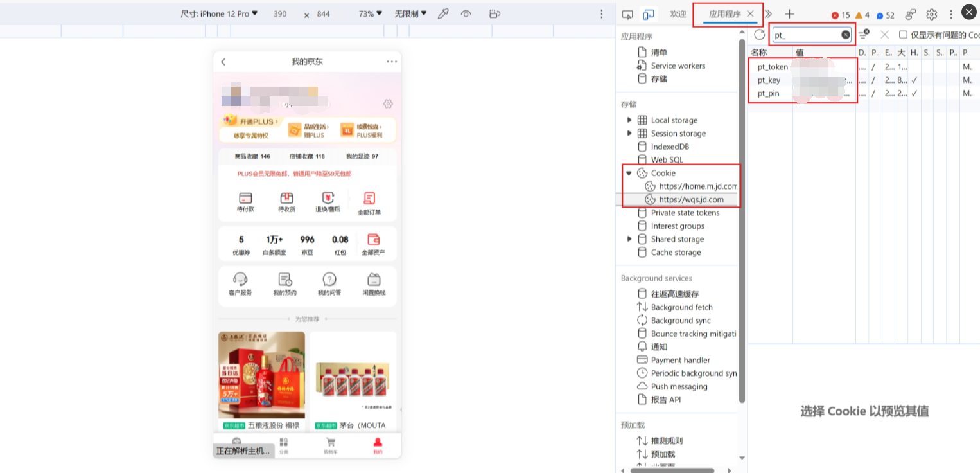Expand the Session storage node

pyautogui.click(x=629, y=133)
